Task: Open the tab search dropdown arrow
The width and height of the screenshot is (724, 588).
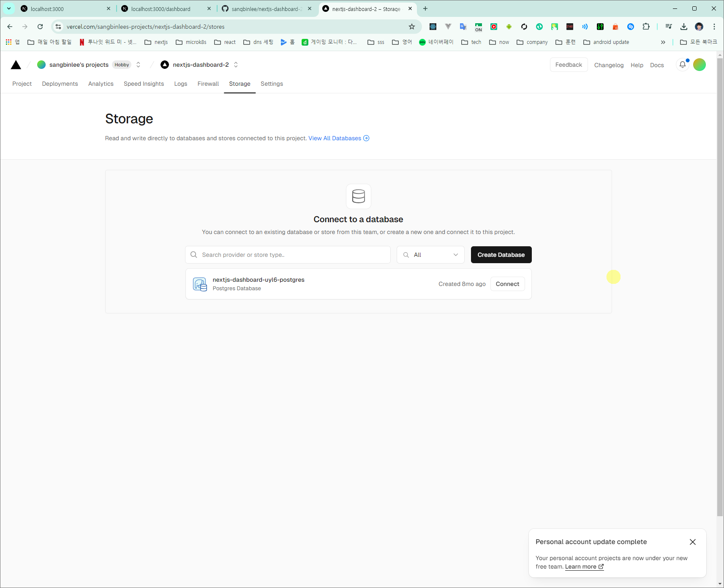Action: 9,8
